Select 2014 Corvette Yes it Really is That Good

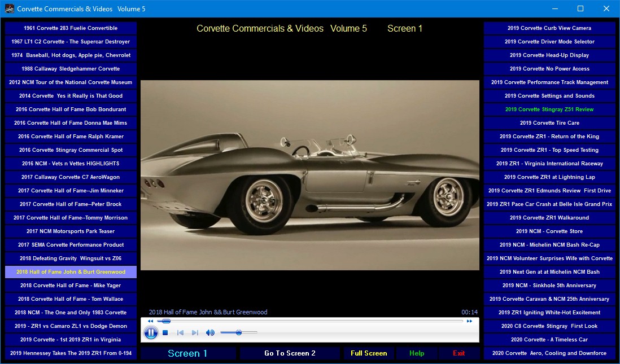coord(71,95)
